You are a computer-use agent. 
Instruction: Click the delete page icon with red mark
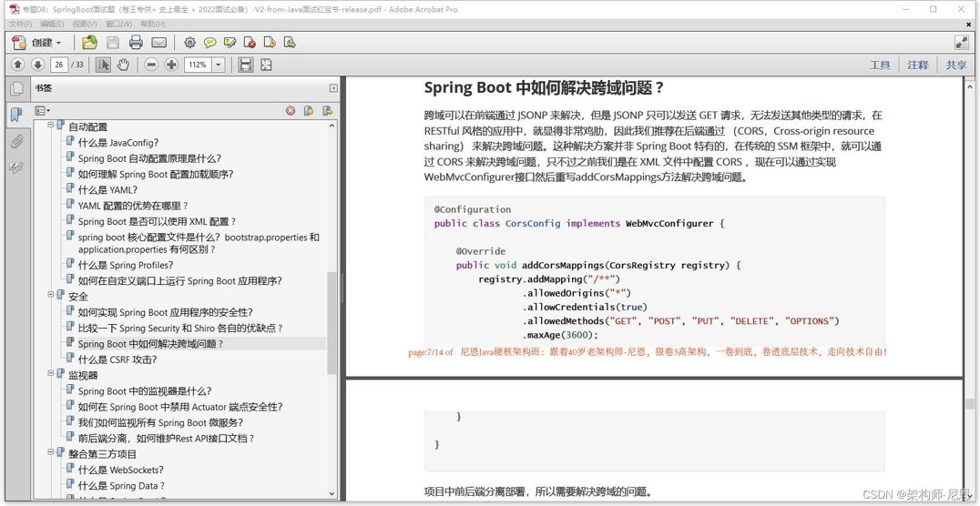click(250, 43)
